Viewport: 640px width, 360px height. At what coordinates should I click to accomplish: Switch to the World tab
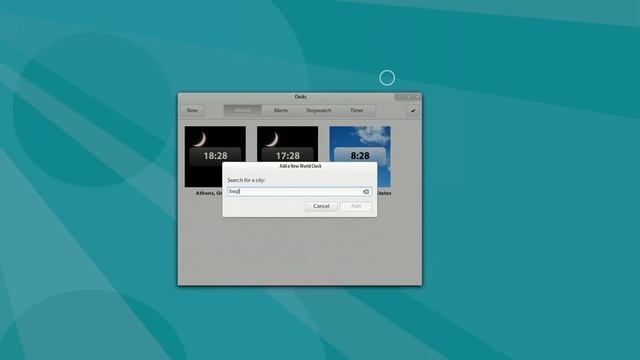[242, 110]
